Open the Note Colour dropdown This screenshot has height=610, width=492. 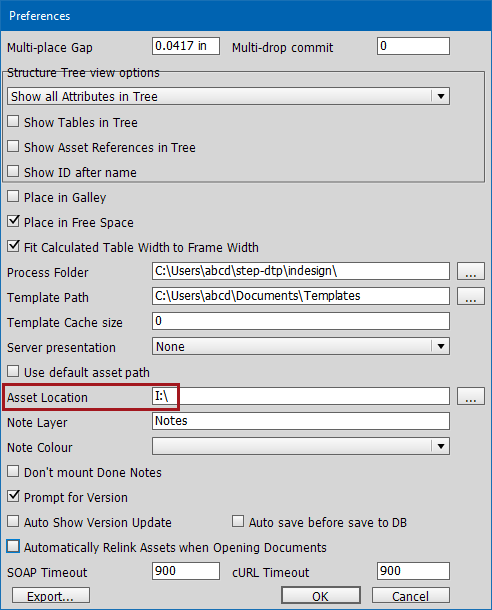[301, 446]
